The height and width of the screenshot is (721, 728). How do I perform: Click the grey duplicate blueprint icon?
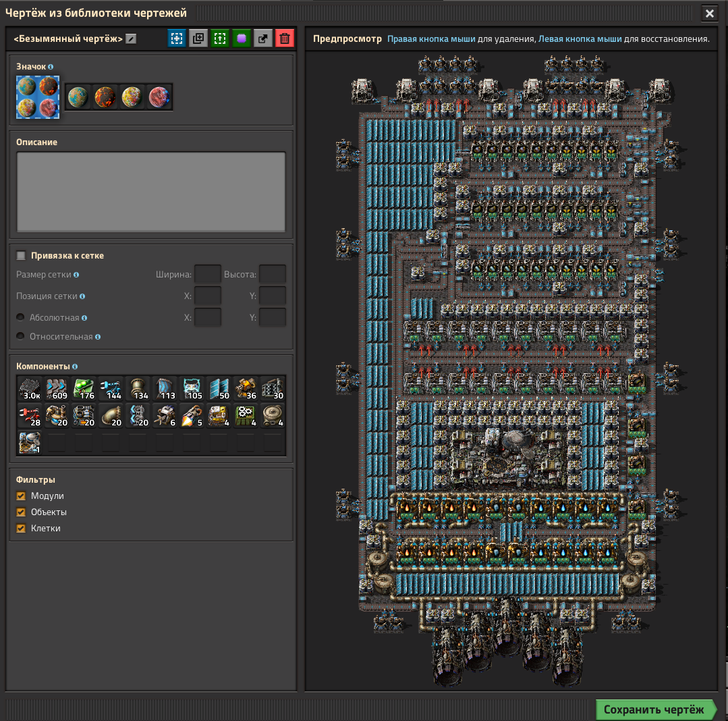pos(198,38)
